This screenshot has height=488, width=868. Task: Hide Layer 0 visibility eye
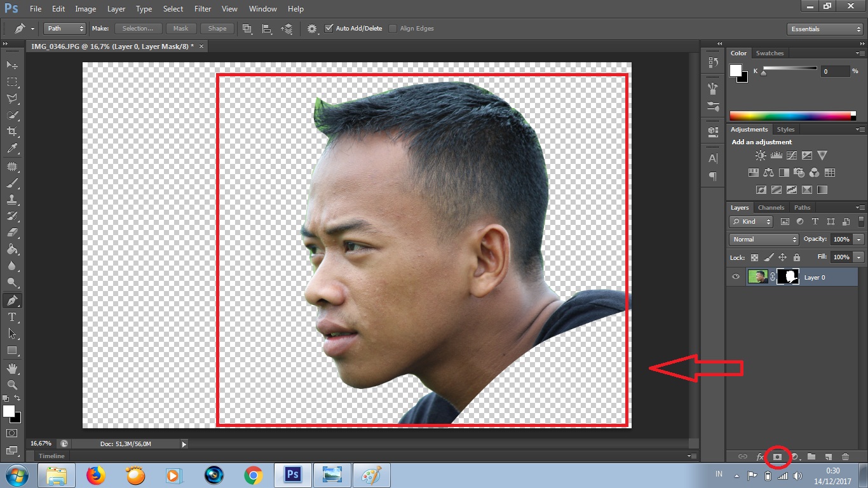tap(735, 276)
